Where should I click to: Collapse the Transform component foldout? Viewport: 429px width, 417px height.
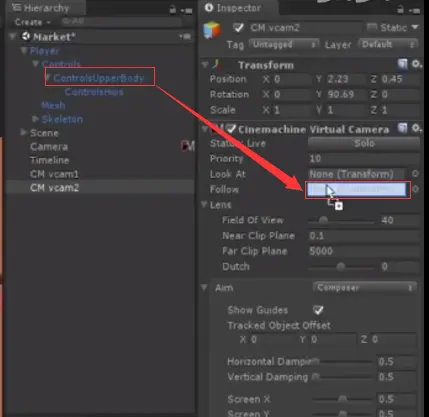coord(205,65)
